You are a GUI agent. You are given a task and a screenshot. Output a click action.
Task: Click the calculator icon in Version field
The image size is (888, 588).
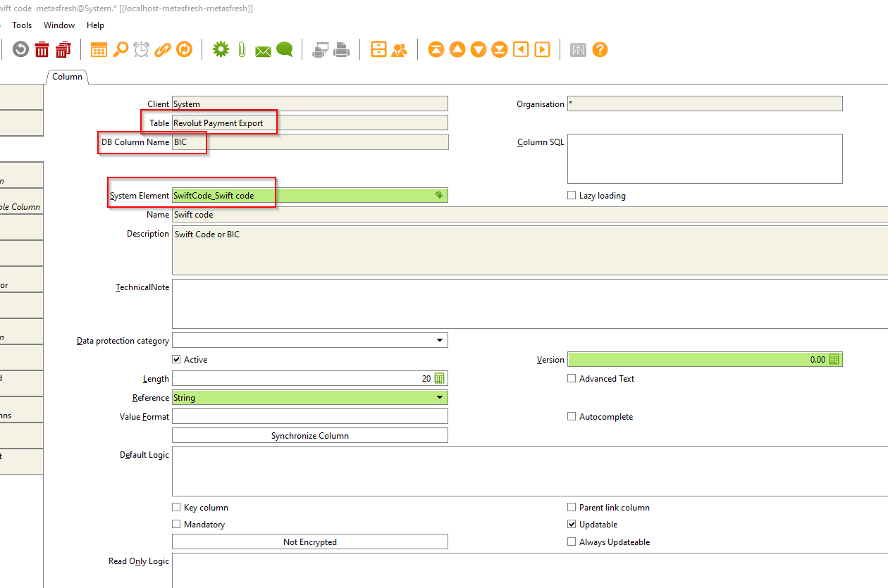click(834, 359)
